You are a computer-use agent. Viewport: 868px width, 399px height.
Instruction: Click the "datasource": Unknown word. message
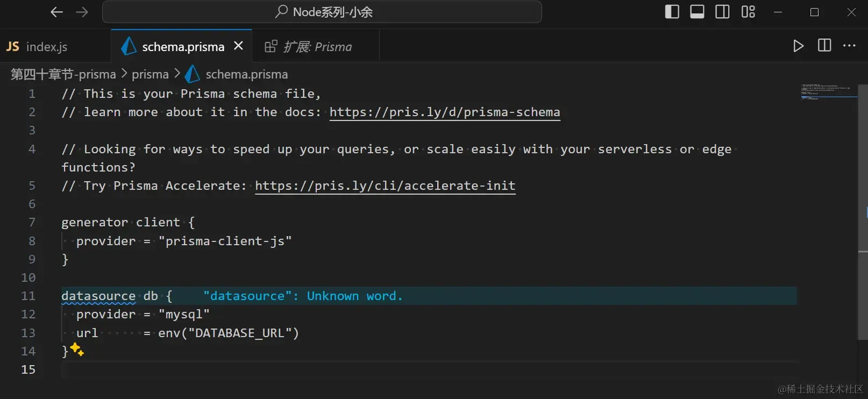click(303, 296)
